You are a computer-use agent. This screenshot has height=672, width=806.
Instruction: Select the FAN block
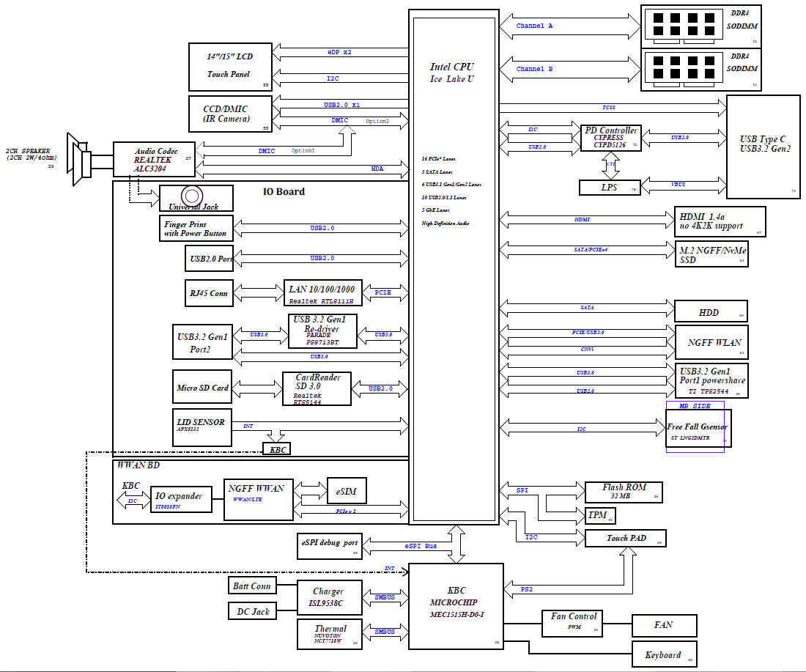coord(664,625)
